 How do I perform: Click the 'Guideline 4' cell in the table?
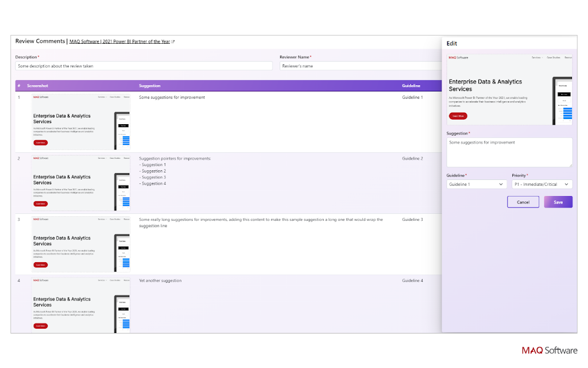412,281
